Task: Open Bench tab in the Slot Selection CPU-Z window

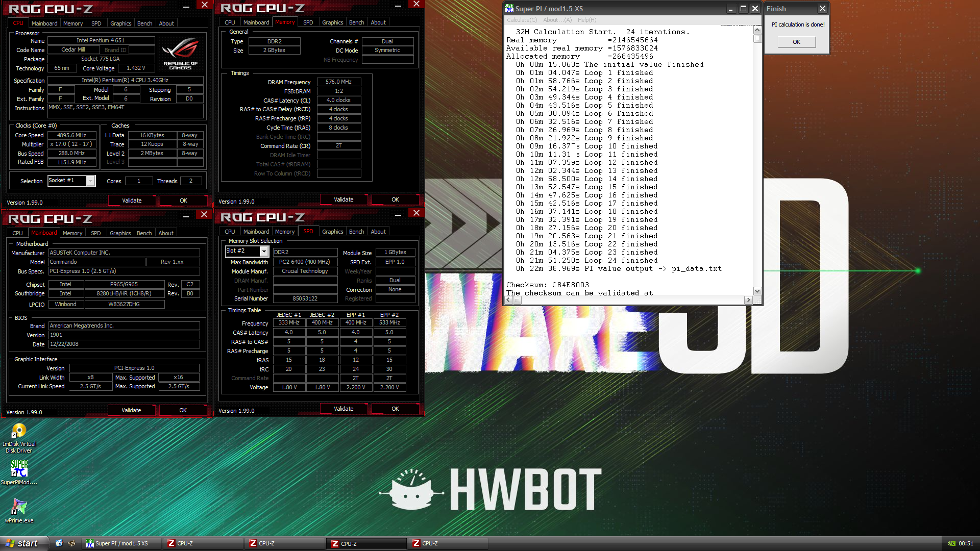Action: 357,232
